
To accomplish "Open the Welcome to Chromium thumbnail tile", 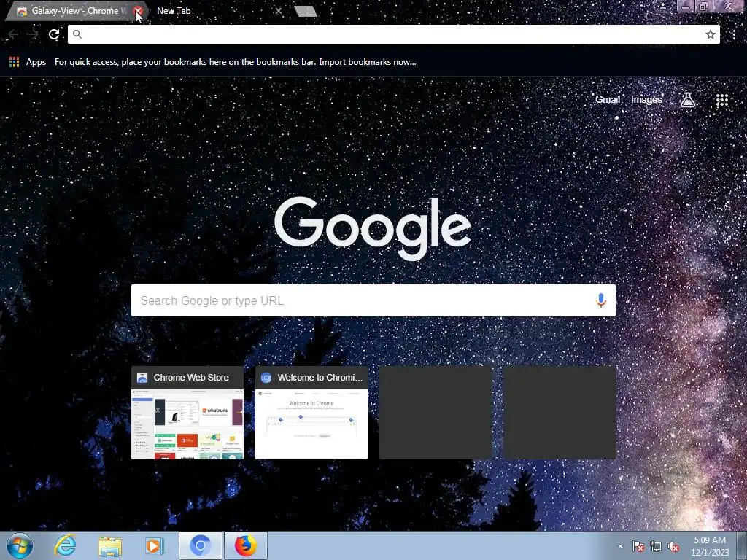I will coord(311,413).
